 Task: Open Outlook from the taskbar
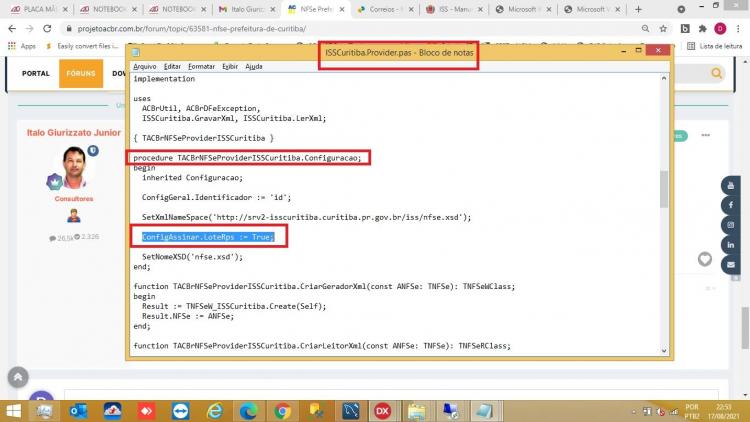coord(78,411)
